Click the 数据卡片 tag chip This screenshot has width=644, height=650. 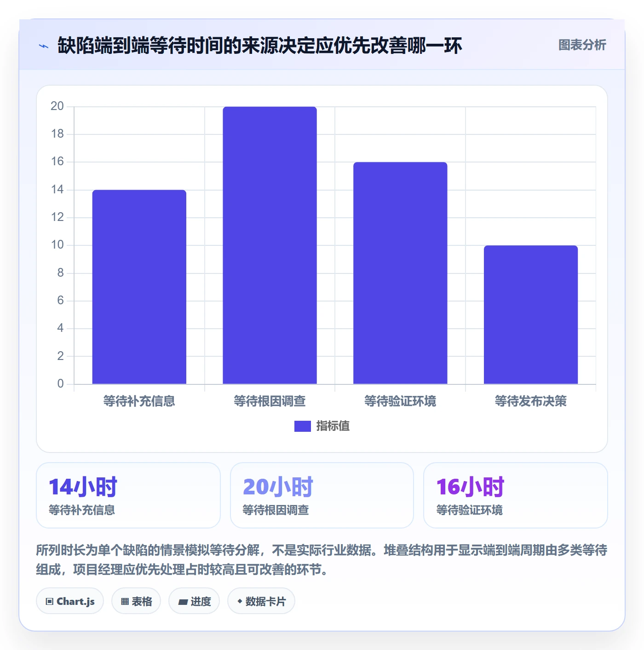[261, 601]
